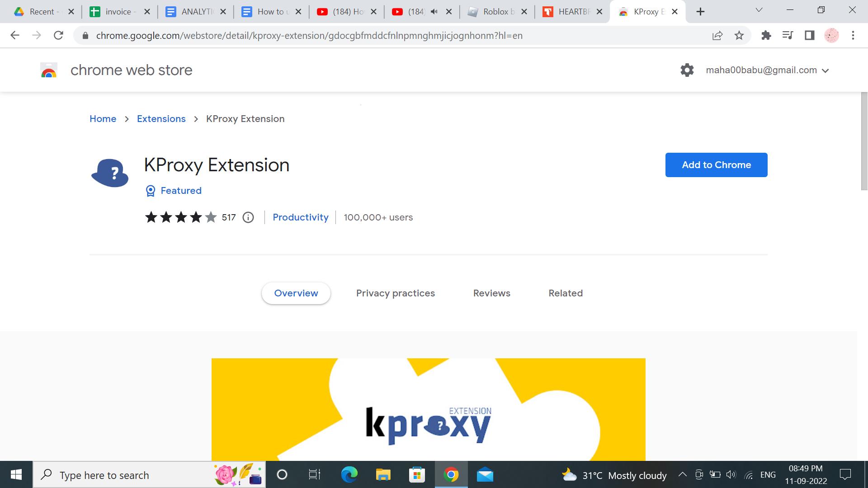Click the taskbar search box
The width and height of the screenshot is (868, 488).
point(149,475)
